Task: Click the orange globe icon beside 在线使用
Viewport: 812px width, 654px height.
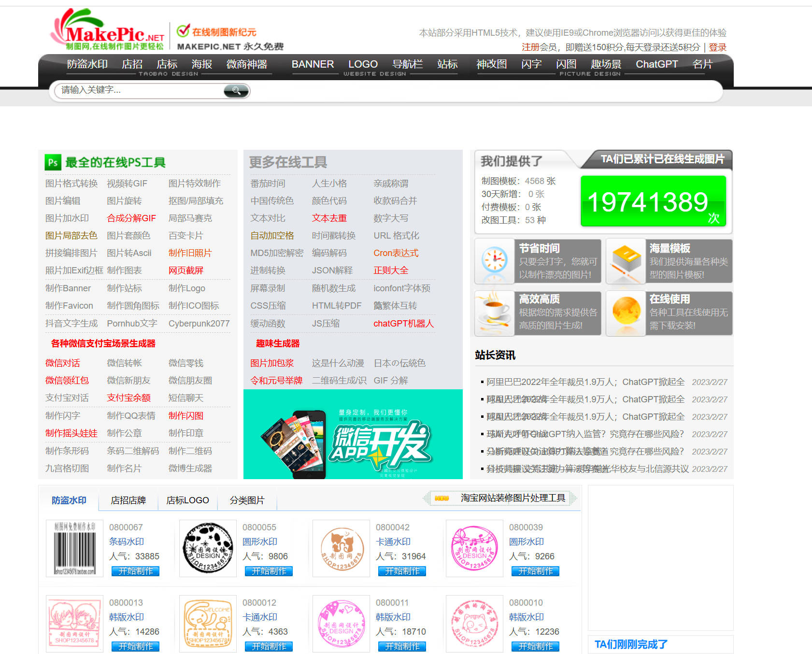Action: [x=626, y=313]
